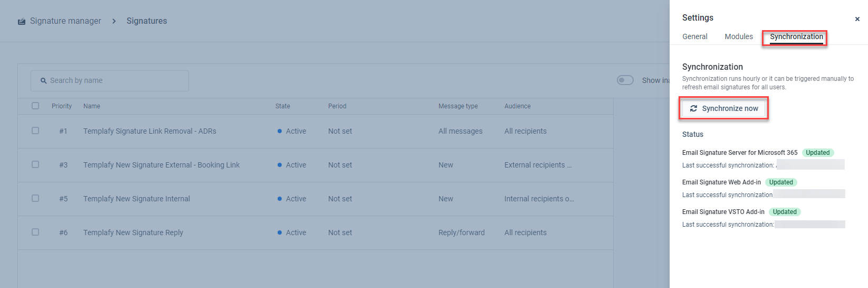Open the Modules tab

[x=738, y=36]
